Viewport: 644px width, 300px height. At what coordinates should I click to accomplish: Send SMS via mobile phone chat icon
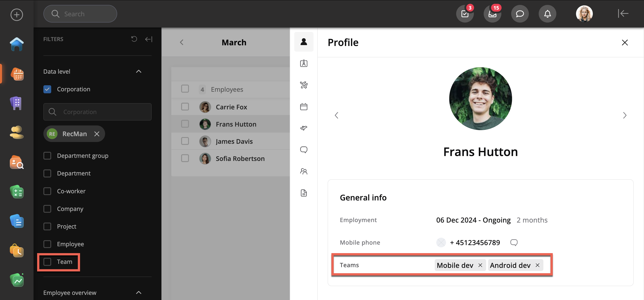click(514, 242)
